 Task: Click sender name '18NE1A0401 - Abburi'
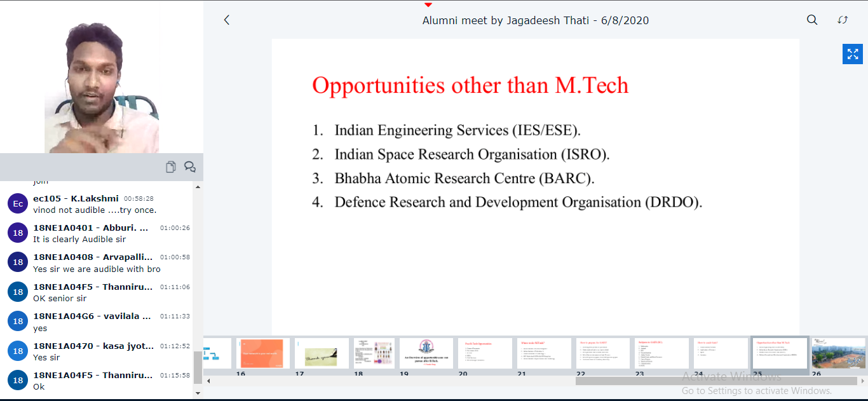coord(90,228)
